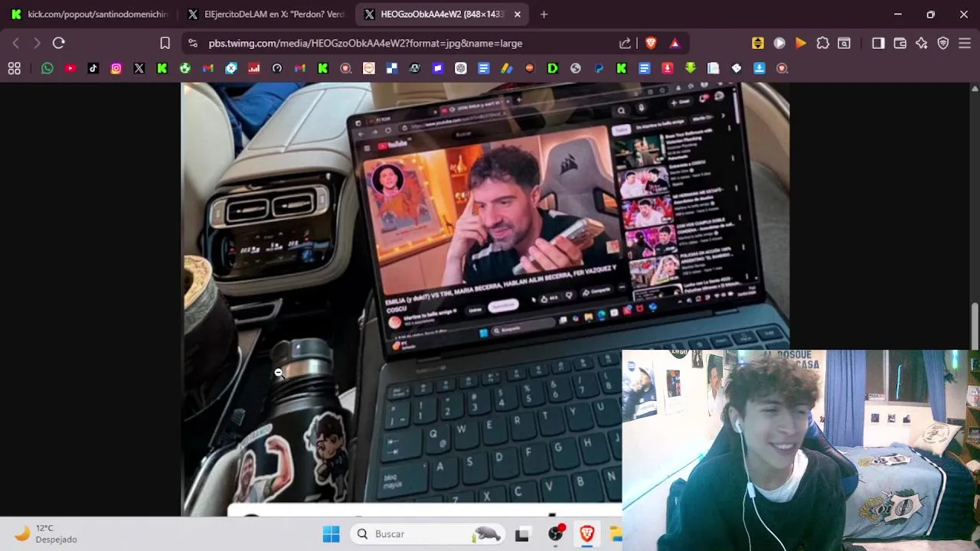Viewport: 980px width, 551px height.
Task: Toggle the Brave sidebar panel
Action: click(878, 43)
